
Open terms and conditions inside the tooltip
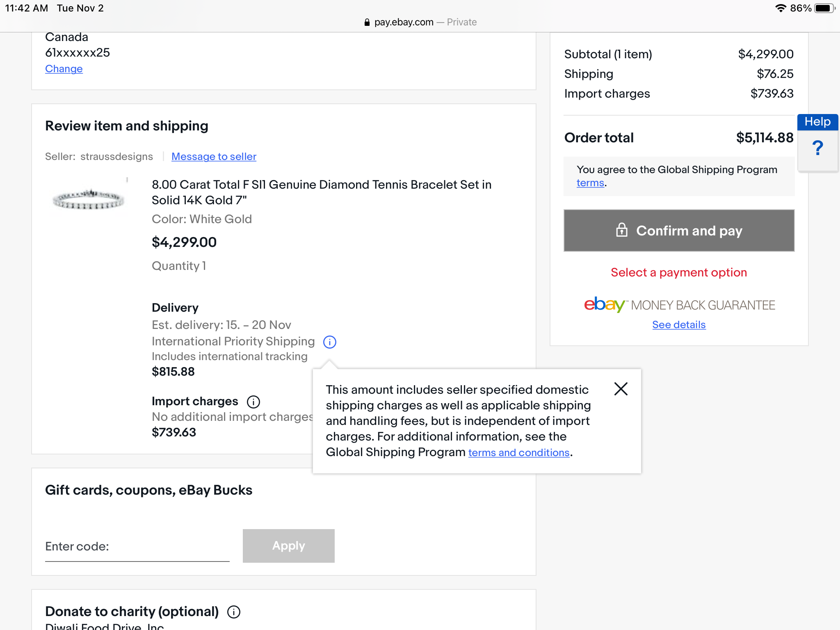518,452
